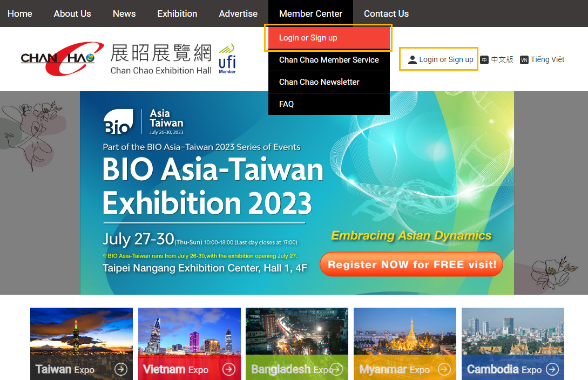Click the UFI Member badge icon
588x380 pixels.
(x=227, y=59)
